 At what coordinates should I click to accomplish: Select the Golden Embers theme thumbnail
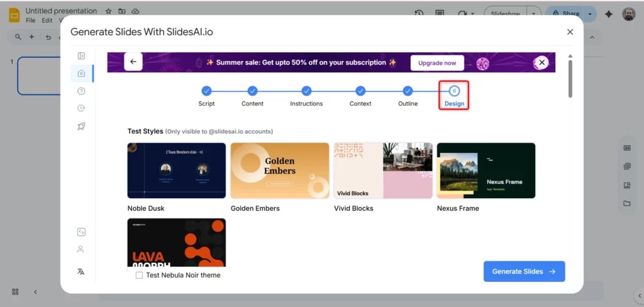tap(279, 170)
